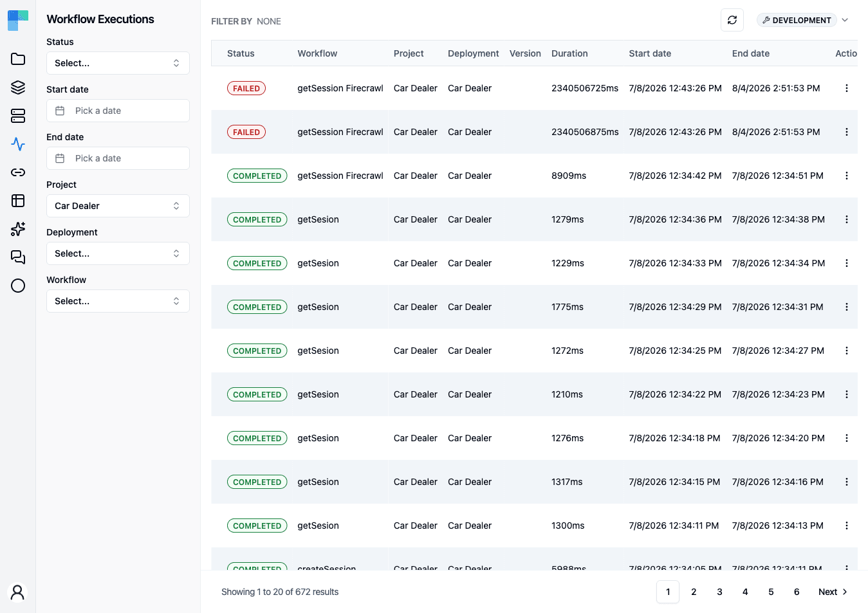This screenshot has height=613, width=868.
Task: Go to page 4
Action: coord(745,592)
